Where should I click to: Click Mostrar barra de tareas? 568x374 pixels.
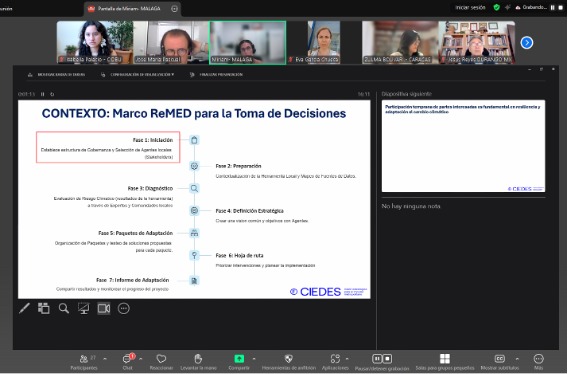(x=57, y=75)
